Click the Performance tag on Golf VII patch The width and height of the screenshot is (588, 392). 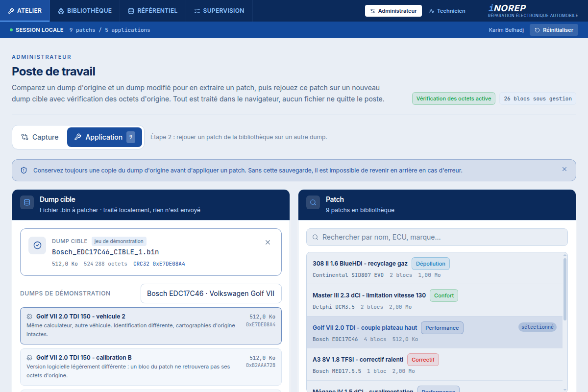(442, 328)
